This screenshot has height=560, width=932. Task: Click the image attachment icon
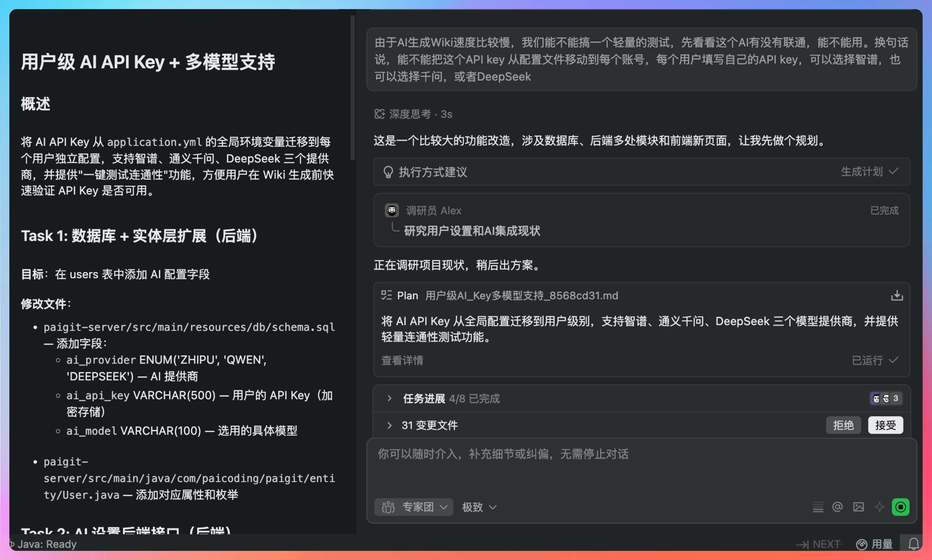[858, 507]
